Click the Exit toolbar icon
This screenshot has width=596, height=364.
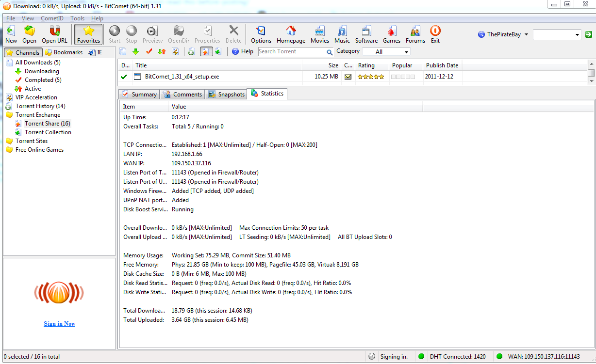click(x=435, y=34)
